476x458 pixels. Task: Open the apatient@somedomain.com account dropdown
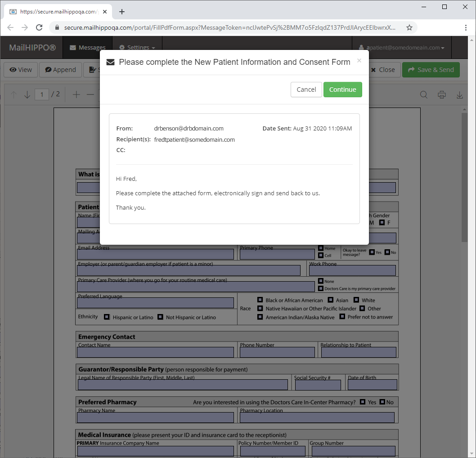(x=402, y=48)
